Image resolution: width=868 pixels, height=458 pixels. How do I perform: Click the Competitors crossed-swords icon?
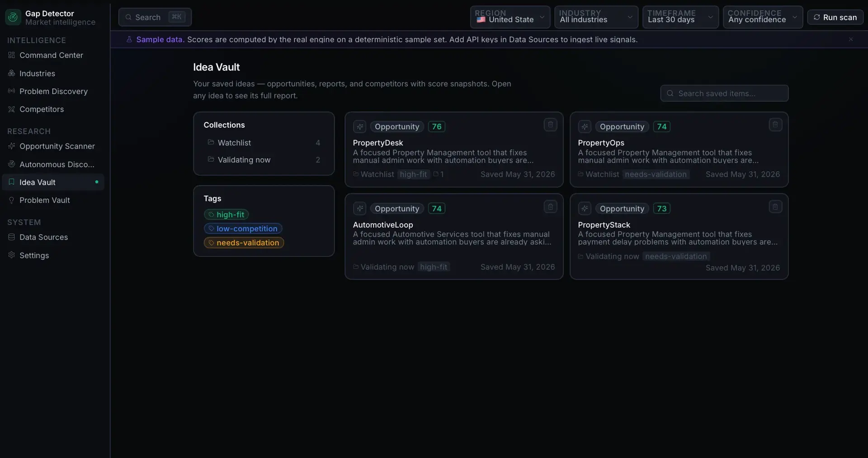coord(11,109)
